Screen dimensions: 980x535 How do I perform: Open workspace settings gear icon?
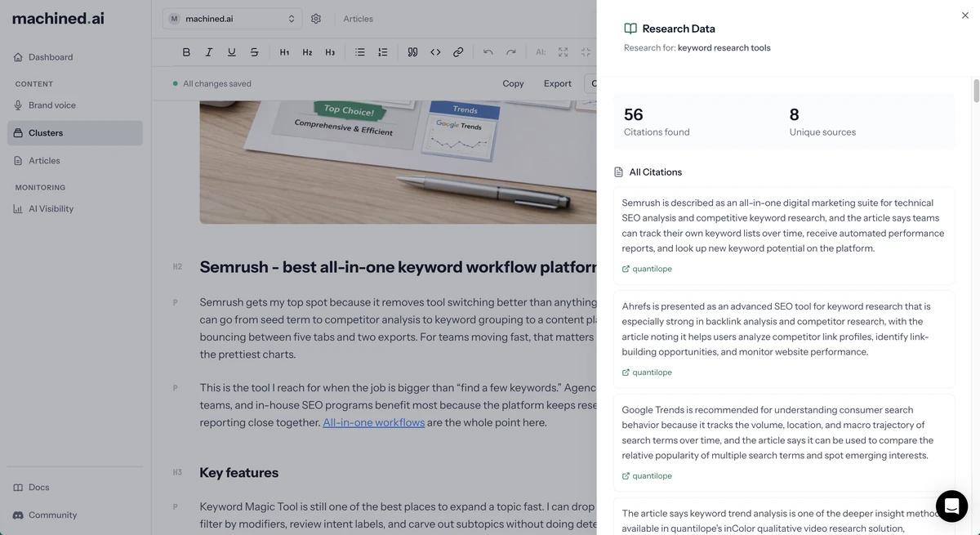316,19
